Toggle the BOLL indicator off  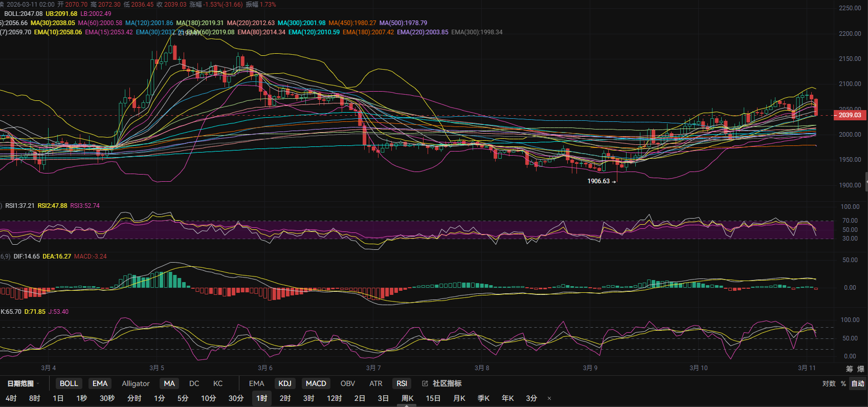69,383
